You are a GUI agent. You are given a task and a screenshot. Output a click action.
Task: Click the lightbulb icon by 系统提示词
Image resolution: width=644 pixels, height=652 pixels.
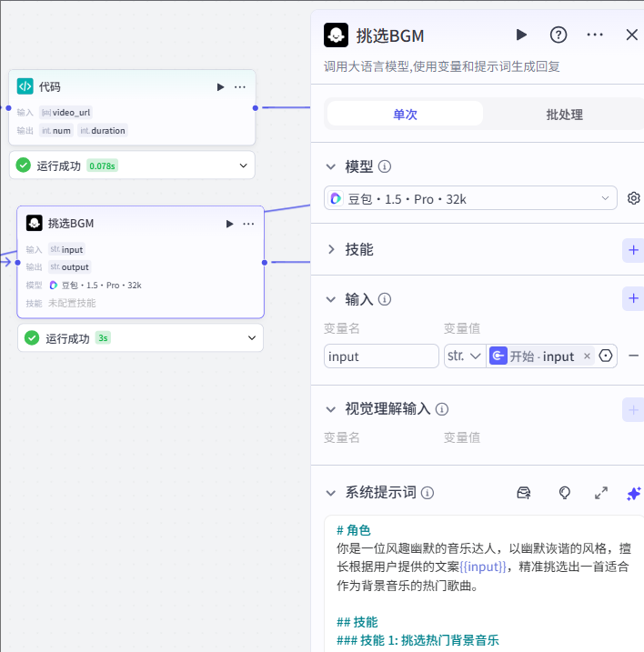coord(565,493)
